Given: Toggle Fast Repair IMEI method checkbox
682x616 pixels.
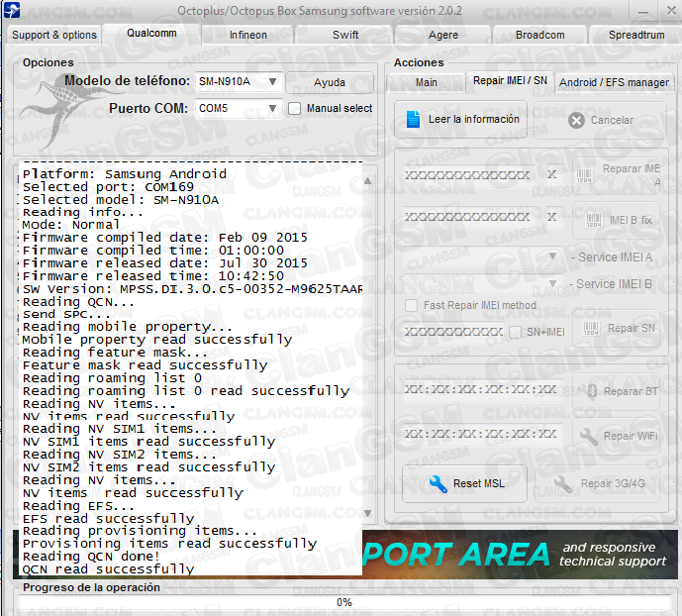Looking at the screenshot, I should pyautogui.click(x=411, y=305).
